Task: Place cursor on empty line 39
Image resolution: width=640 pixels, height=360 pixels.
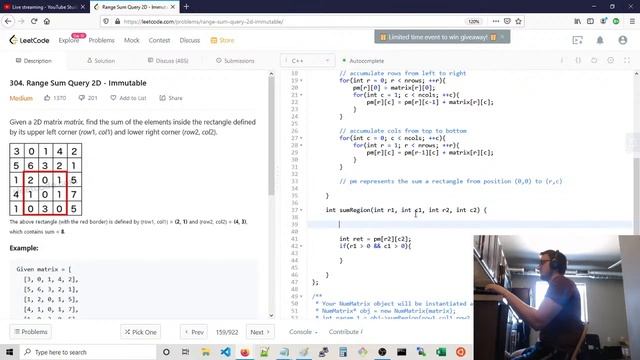Action: click(469, 224)
